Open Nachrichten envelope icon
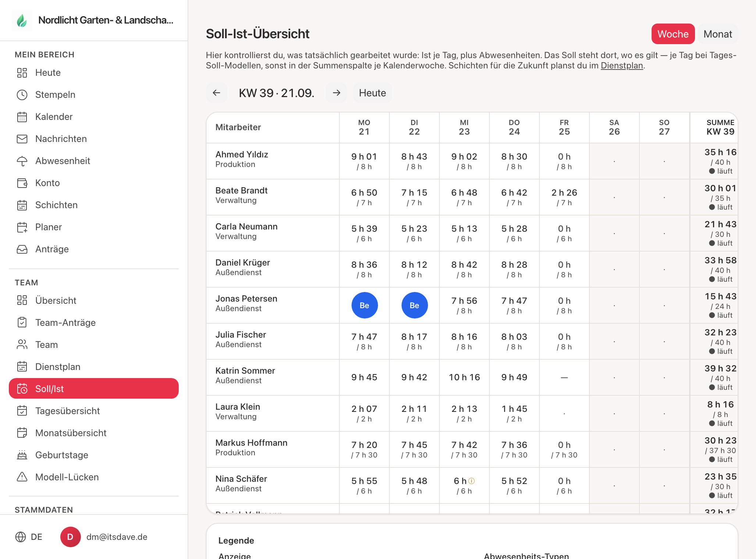Screen dimensions: 756x559 22,139
